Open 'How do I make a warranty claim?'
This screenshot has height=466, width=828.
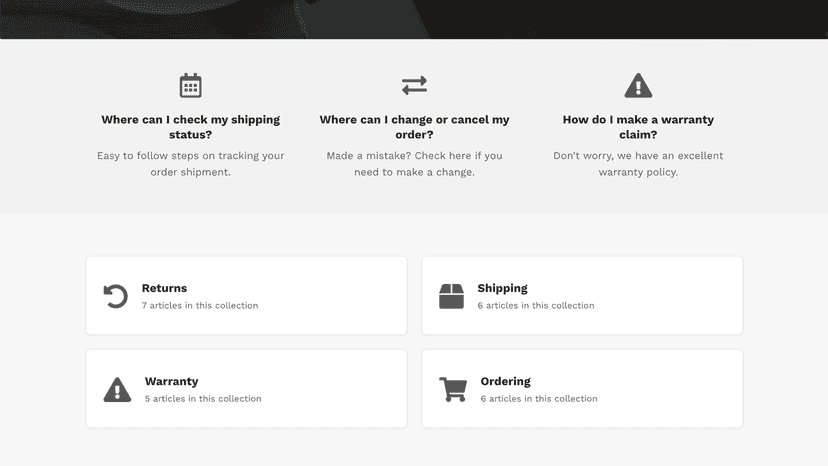(x=638, y=127)
